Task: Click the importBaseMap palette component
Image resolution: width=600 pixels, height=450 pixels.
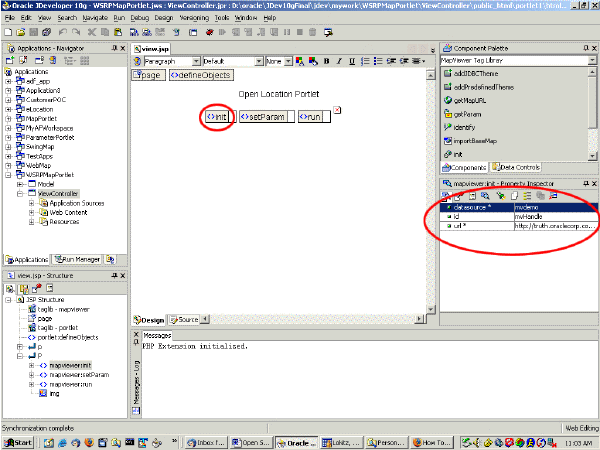Action: 475,141
